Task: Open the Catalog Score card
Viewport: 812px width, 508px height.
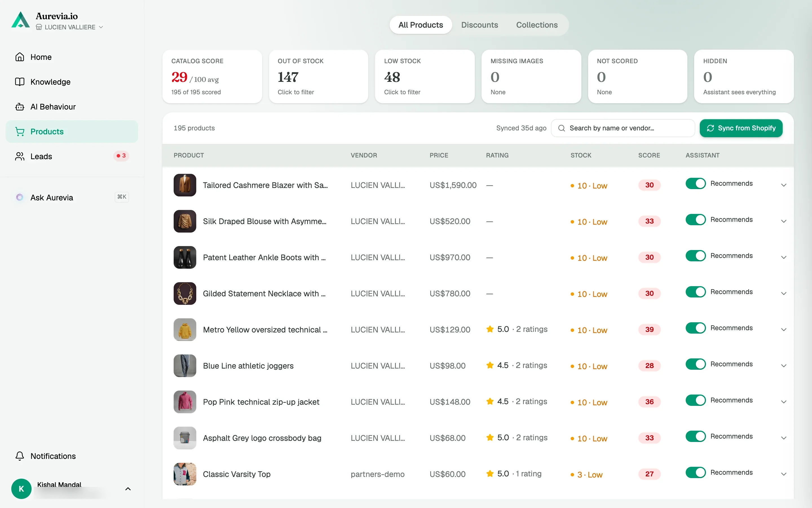Action: (x=212, y=76)
